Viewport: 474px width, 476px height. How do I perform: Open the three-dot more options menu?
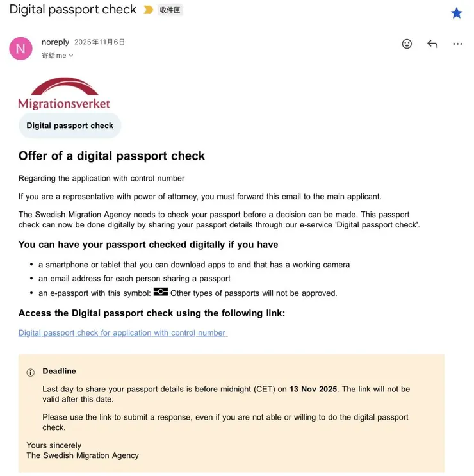[457, 44]
